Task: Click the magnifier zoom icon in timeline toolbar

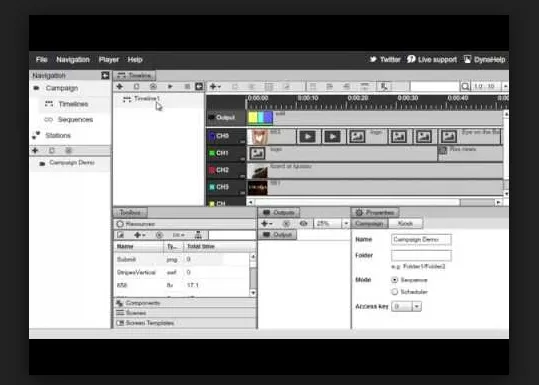Action: (x=465, y=86)
